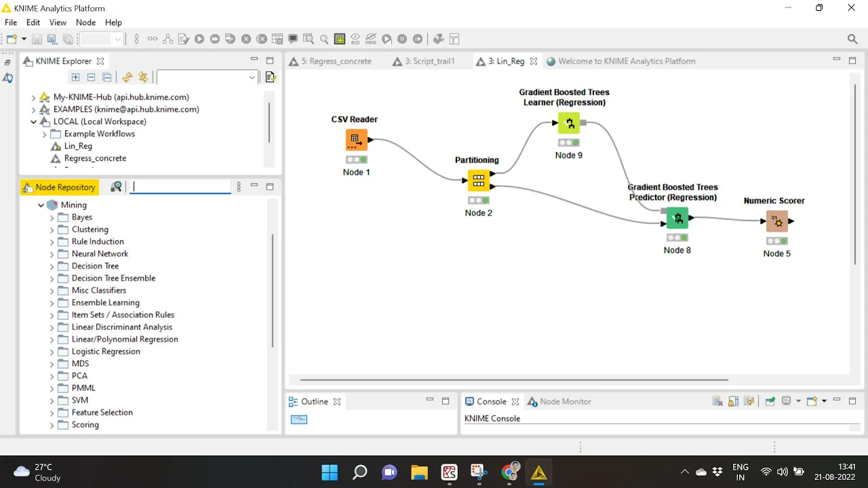868x488 pixels.
Task: Click the step loop execution icon
Action: click(387, 39)
